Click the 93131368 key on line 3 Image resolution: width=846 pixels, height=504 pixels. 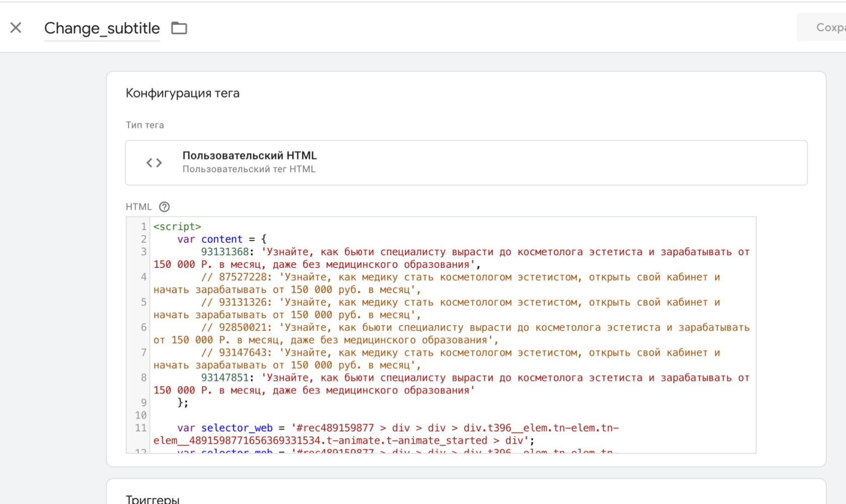[x=225, y=252]
